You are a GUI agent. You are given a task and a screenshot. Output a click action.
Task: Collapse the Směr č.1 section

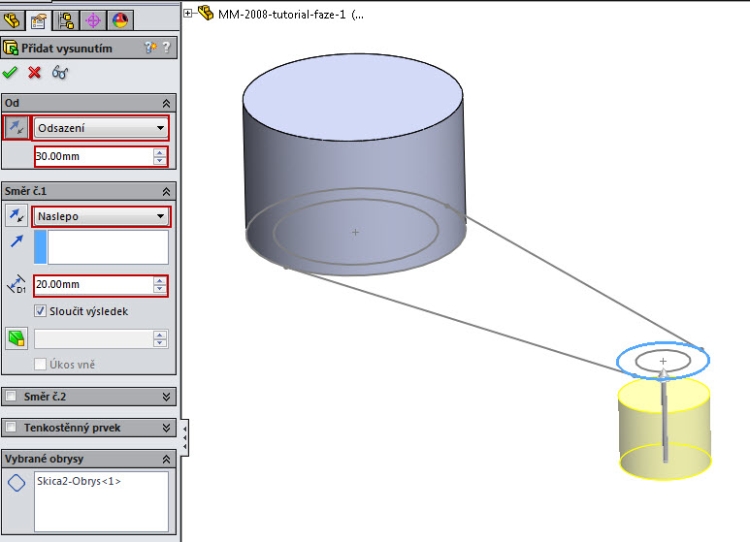166,191
